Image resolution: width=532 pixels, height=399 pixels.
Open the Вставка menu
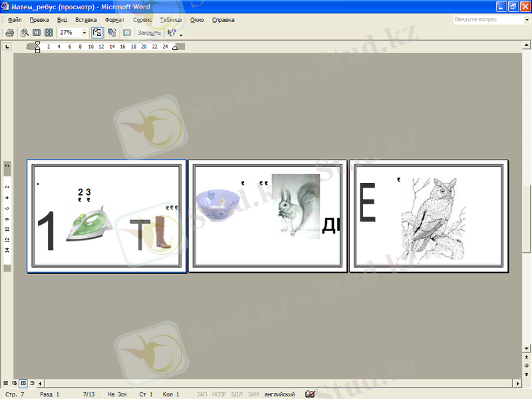point(86,20)
